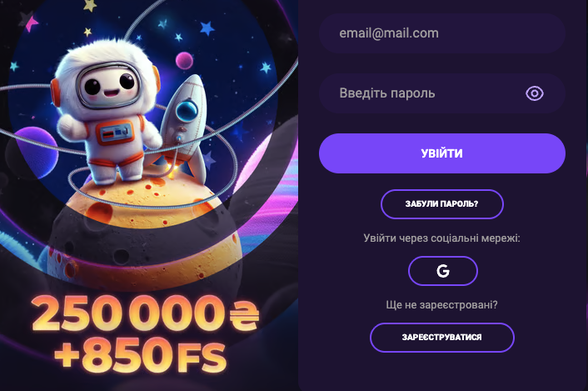Focus the Введіть пароль password field
The image size is (588, 391).
click(x=441, y=93)
